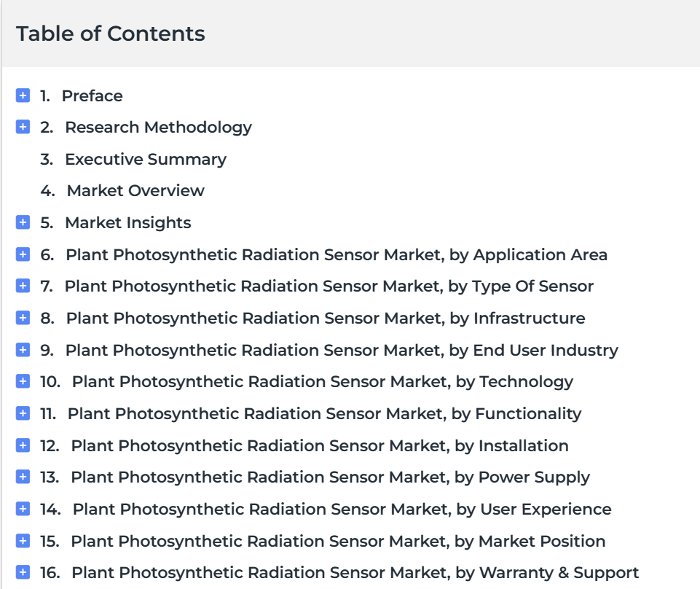Select the Market Insights text label

tap(128, 222)
